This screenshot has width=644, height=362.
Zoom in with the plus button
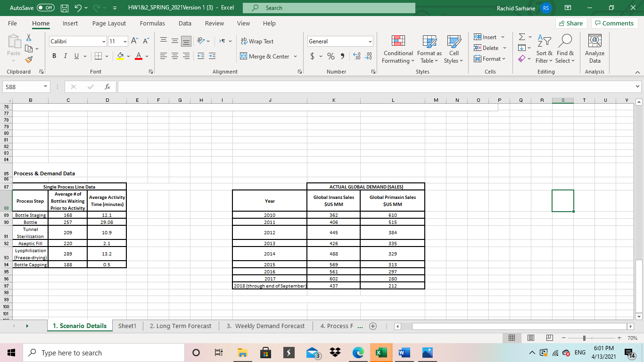pyautogui.click(x=619, y=338)
